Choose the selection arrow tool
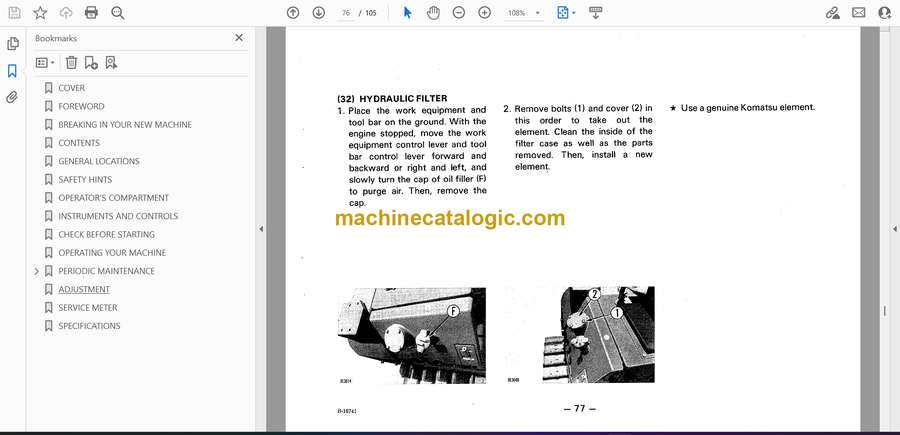The image size is (900, 435). (x=408, y=13)
